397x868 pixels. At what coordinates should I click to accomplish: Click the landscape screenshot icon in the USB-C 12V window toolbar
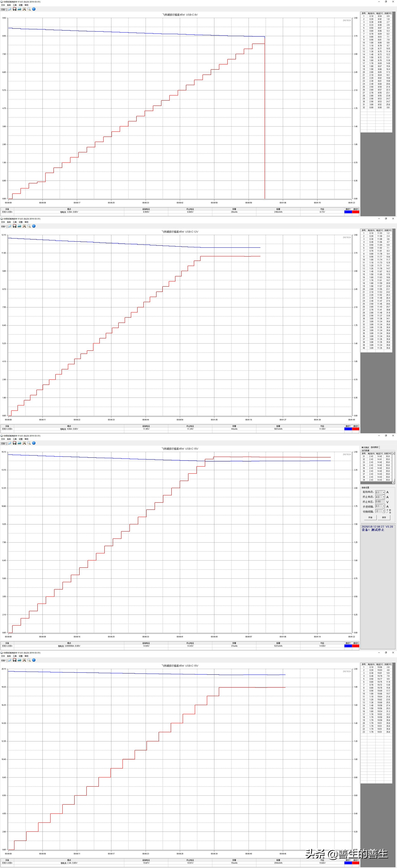[19, 226]
